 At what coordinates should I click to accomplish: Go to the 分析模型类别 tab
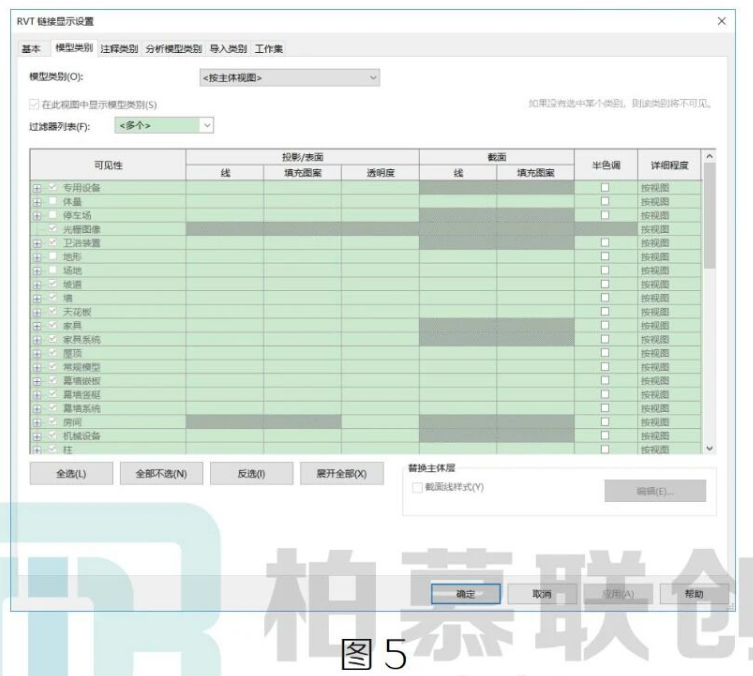[x=173, y=48]
